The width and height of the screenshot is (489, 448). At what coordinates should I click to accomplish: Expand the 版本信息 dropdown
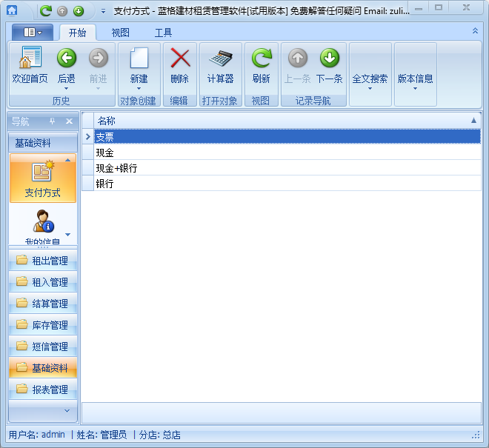point(415,80)
